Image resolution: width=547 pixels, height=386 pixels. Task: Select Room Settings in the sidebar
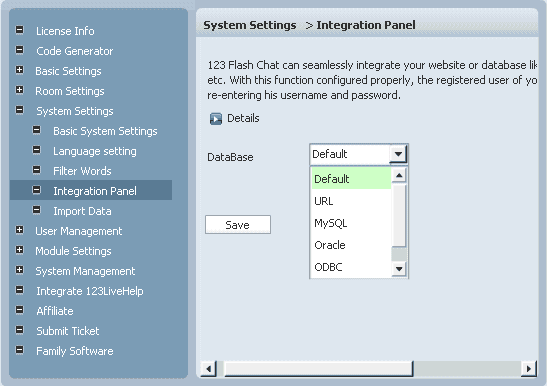70,91
